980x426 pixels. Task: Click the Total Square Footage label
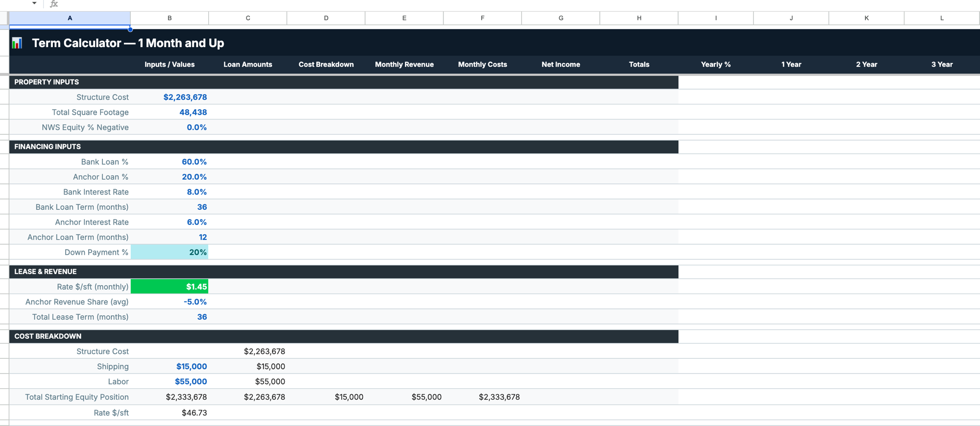pyautogui.click(x=90, y=112)
